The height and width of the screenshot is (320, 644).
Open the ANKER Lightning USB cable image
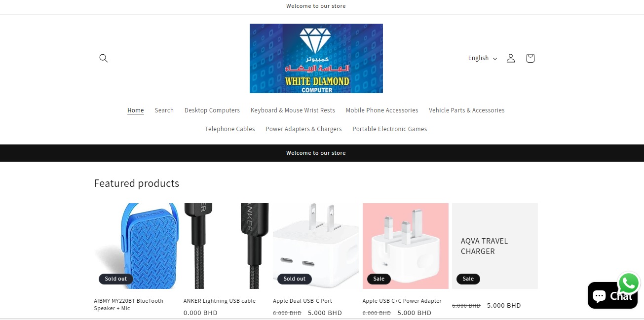(x=226, y=246)
